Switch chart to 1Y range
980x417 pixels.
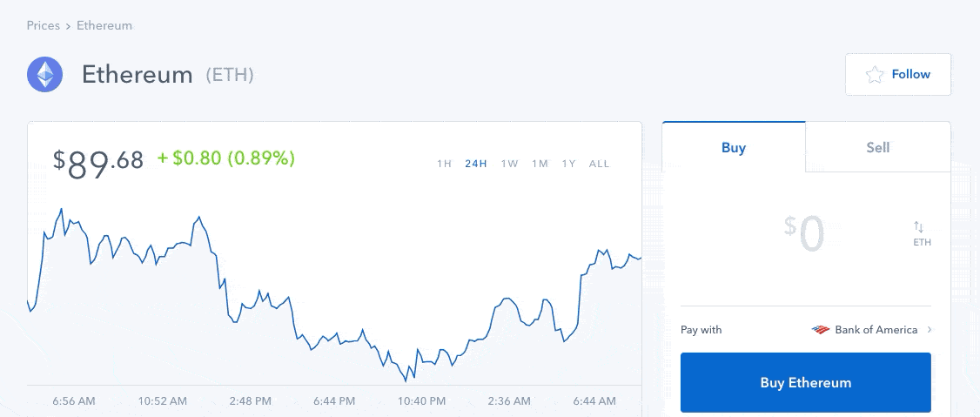pyautogui.click(x=568, y=164)
